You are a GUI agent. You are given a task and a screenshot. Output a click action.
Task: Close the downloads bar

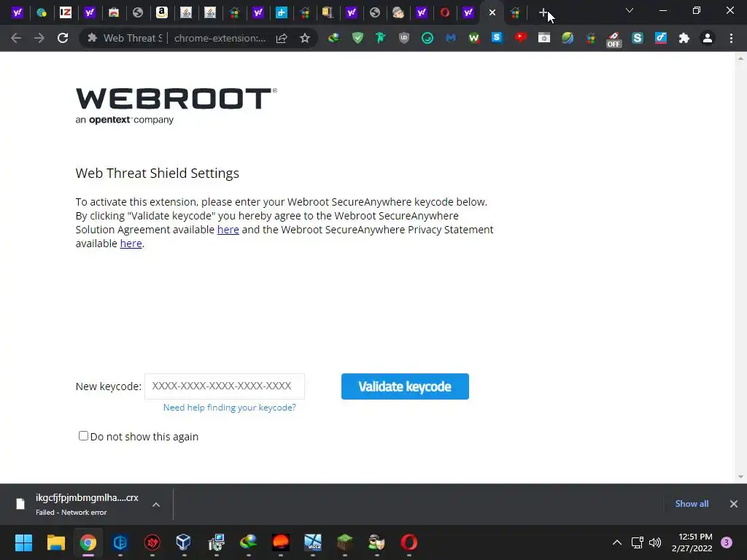[x=734, y=504]
